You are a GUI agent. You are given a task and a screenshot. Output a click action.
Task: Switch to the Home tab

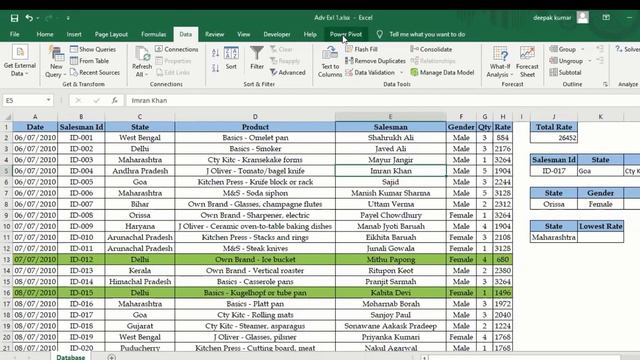(x=45, y=35)
